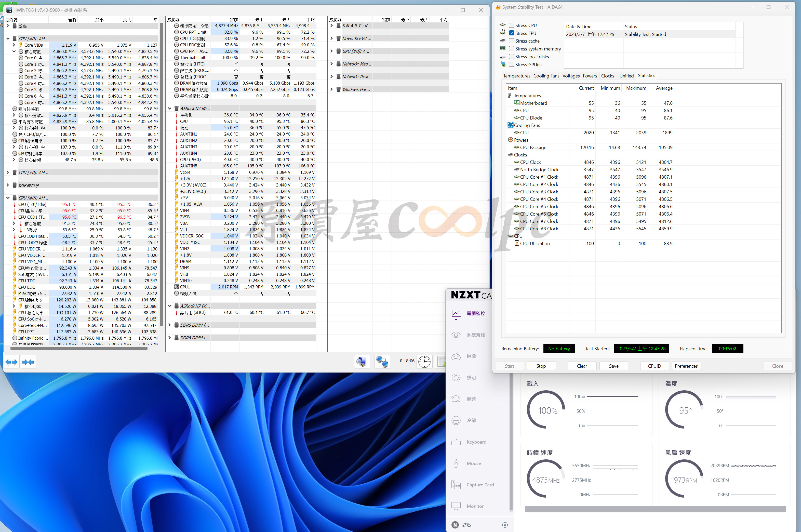Switch to Voltages tab
This screenshot has height=532, width=801.
pyautogui.click(x=571, y=76)
